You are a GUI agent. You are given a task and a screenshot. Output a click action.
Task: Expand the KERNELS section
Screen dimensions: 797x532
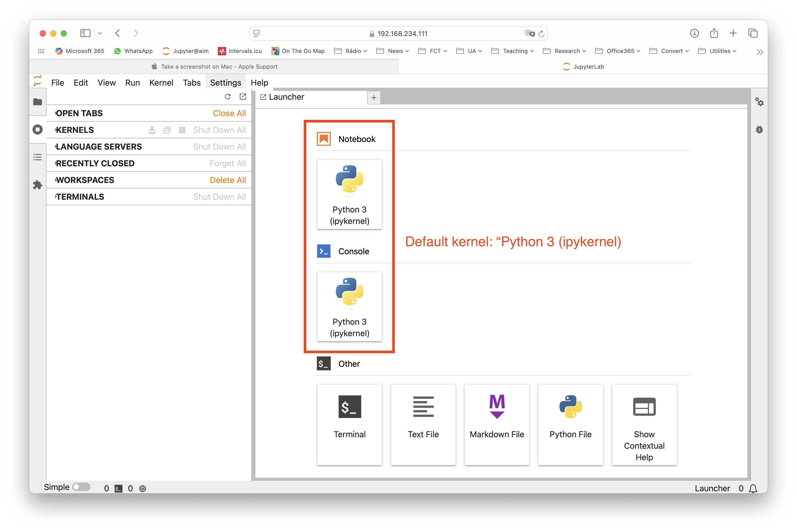click(x=75, y=130)
